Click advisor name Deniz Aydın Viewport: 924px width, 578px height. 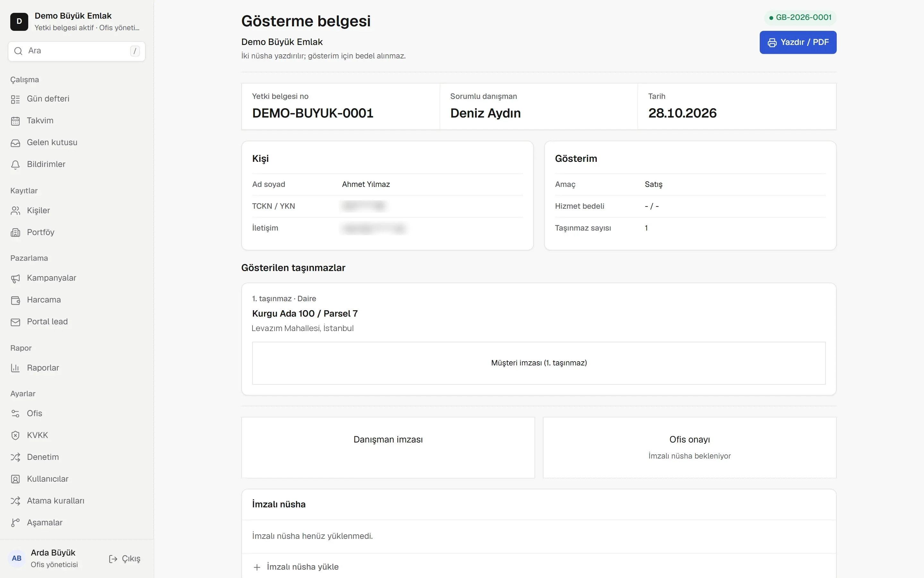[485, 113]
